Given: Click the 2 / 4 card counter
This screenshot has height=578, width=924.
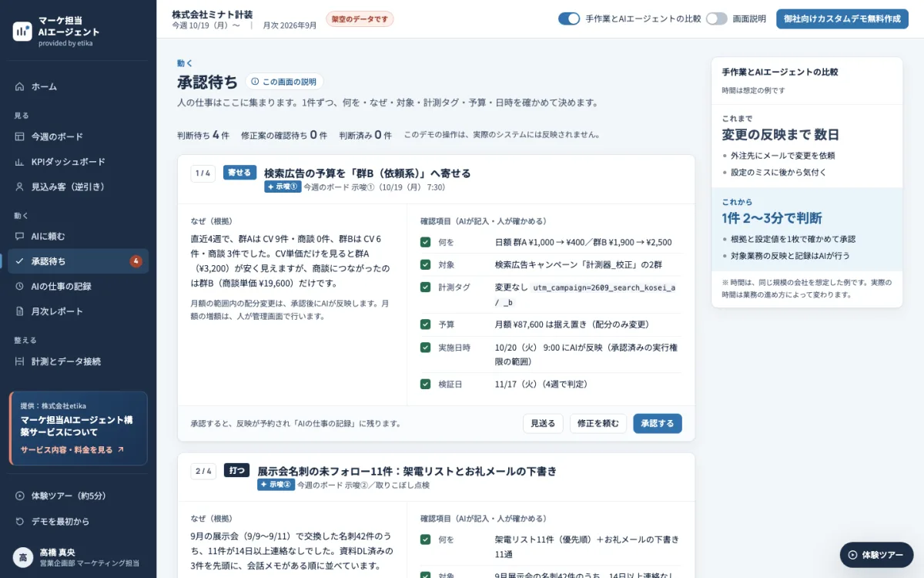Looking at the screenshot, I should (203, 471).
